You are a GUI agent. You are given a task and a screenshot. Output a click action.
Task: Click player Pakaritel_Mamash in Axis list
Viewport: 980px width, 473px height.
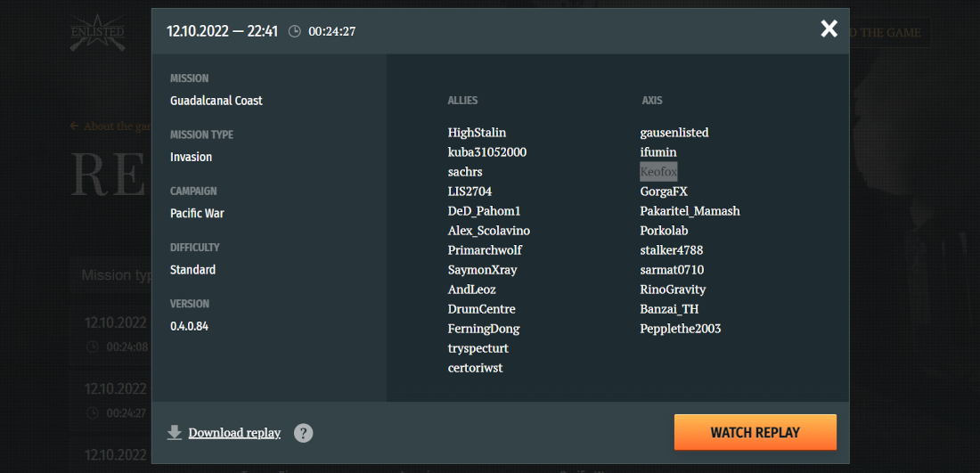690,211
